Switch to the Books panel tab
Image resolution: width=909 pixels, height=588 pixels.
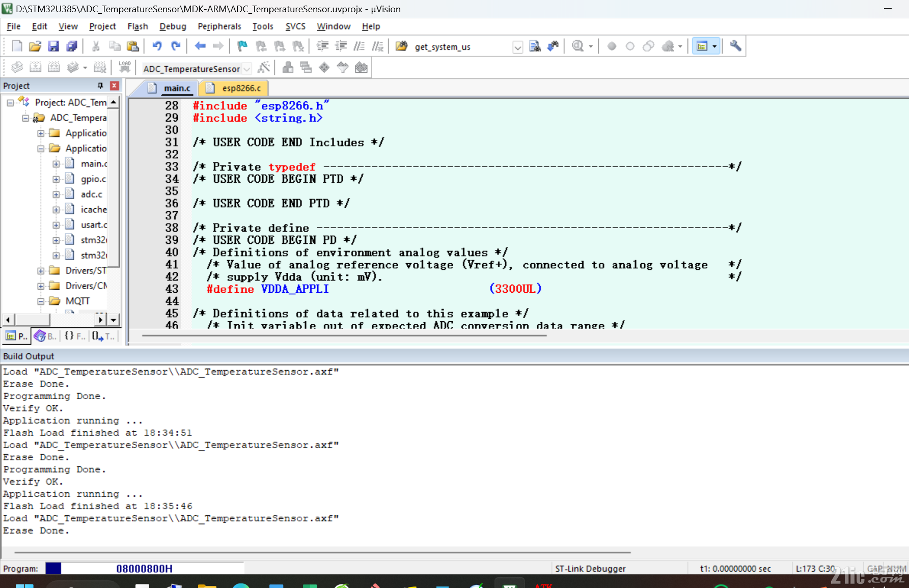pos(46,336)
